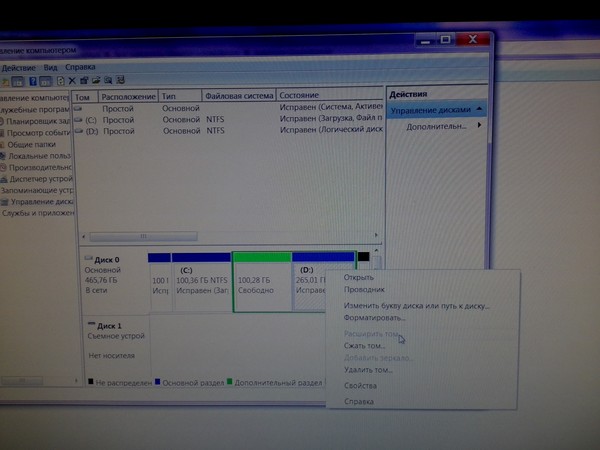Select Запоминающие устройства in the tree
This screenshot has width=600, height=450.
[37, 190]
